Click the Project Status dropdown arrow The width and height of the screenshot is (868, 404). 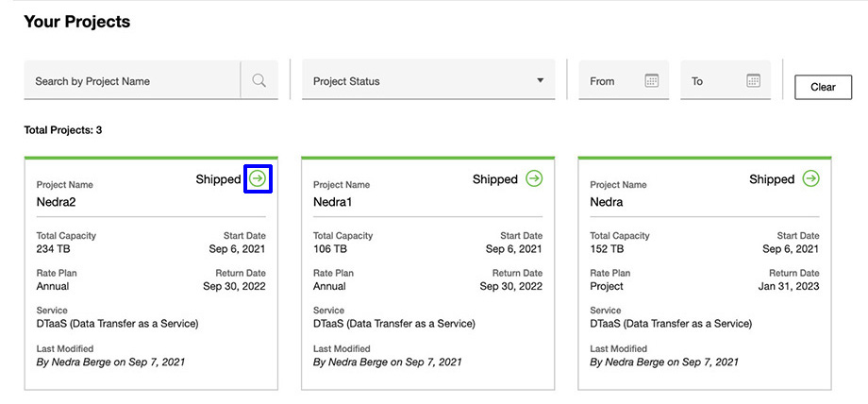click(540, 81)
